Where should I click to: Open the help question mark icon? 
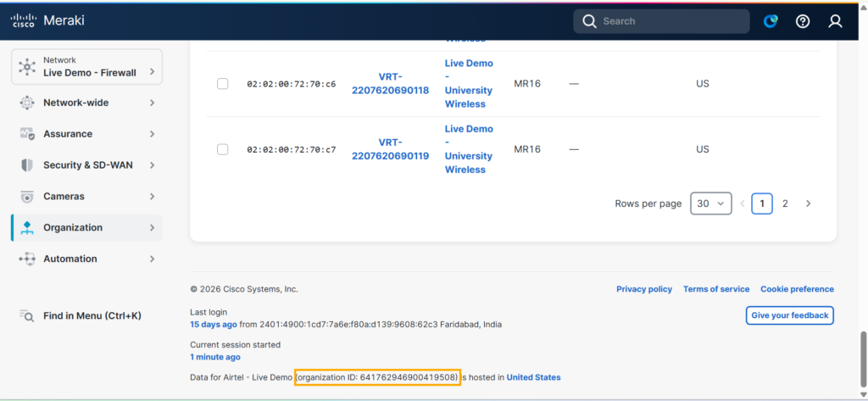tap(803, 21)
